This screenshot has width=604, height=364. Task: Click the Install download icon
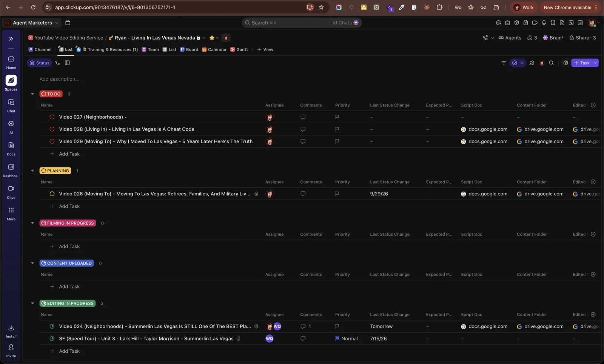tap(11, 328)
